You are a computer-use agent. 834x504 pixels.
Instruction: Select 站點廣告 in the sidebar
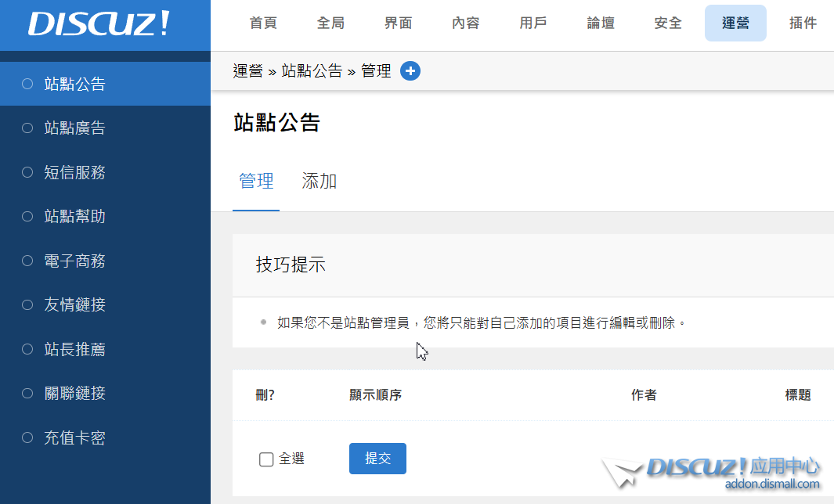(x=74, y=128)
